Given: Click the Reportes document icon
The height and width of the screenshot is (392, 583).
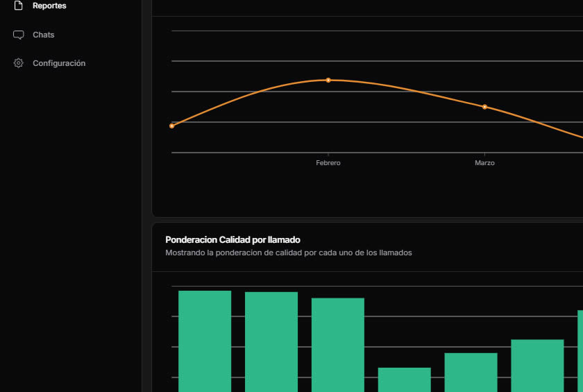Looking at the screenshot, I should pos(19,6).
